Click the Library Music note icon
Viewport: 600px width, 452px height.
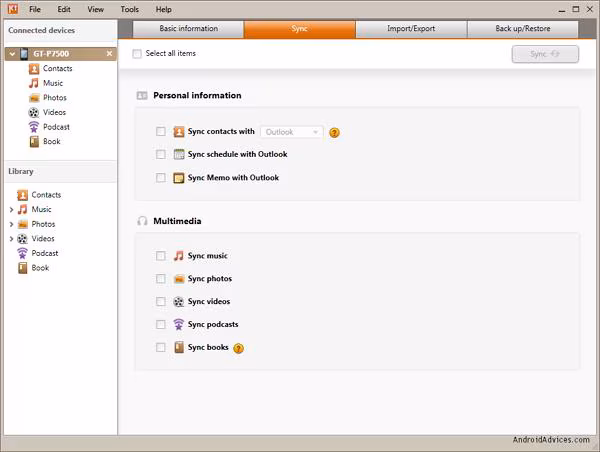pos(23,209)
